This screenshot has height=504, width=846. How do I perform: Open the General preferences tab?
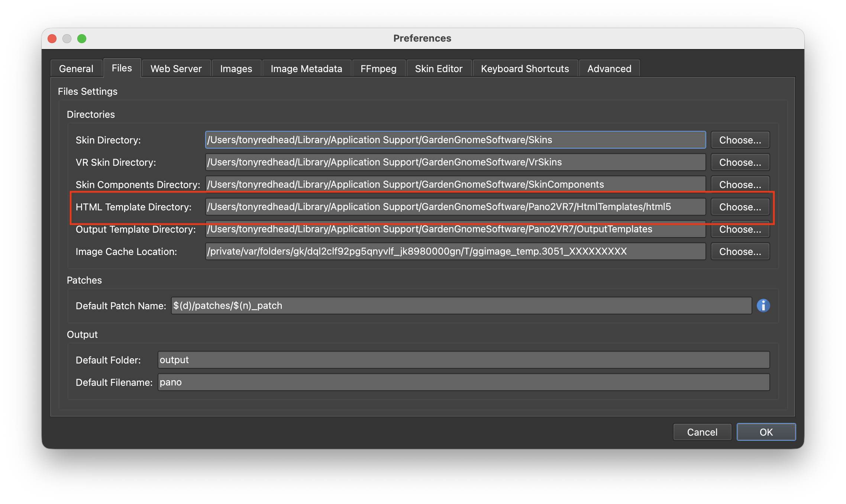pyautogui.click(x=76, y=69)
